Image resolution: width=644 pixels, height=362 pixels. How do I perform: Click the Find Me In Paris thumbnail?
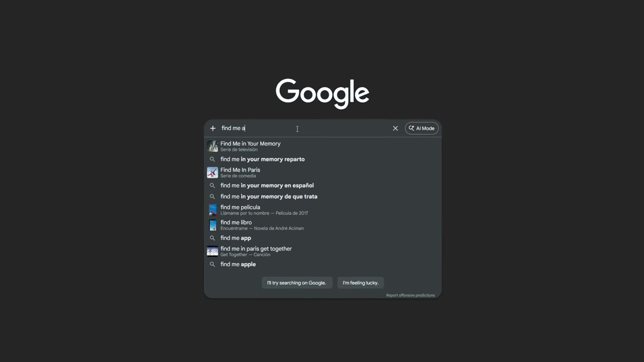point(212,172)
